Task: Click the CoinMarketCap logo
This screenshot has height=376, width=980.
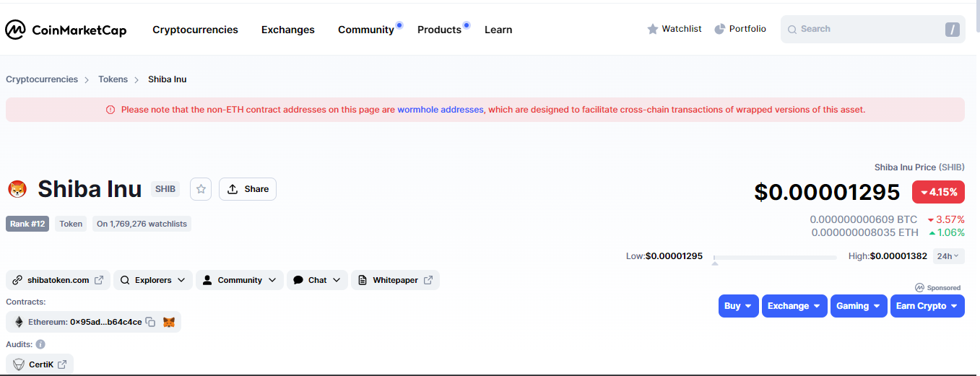Action: click(x=66, y=30)
